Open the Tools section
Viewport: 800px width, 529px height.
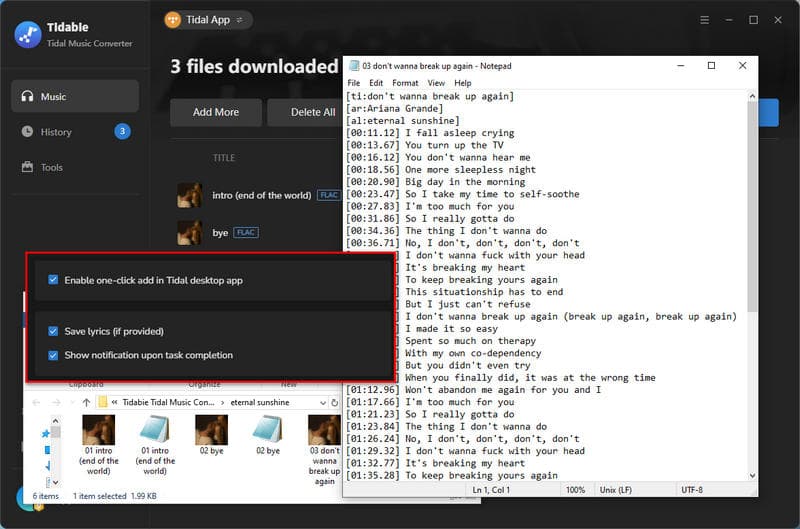point(75,167)
